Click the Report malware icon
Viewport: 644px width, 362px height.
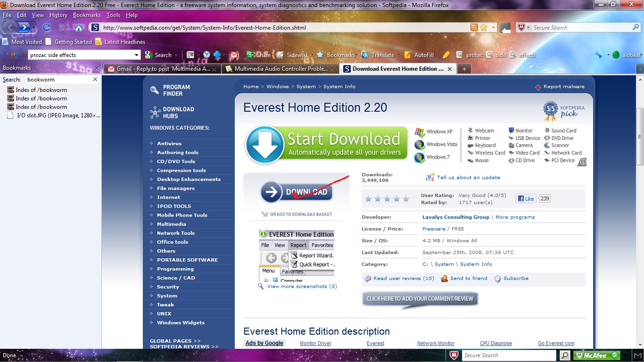click(x=538, y=87)
